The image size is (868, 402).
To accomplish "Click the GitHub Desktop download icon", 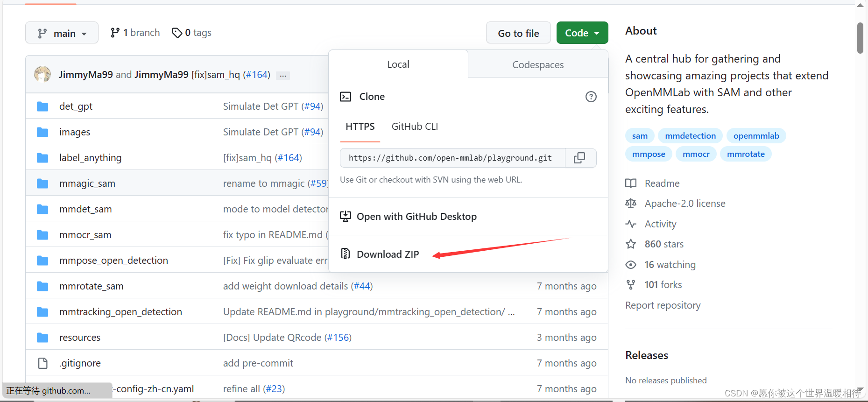I will [x=346, y=216].
